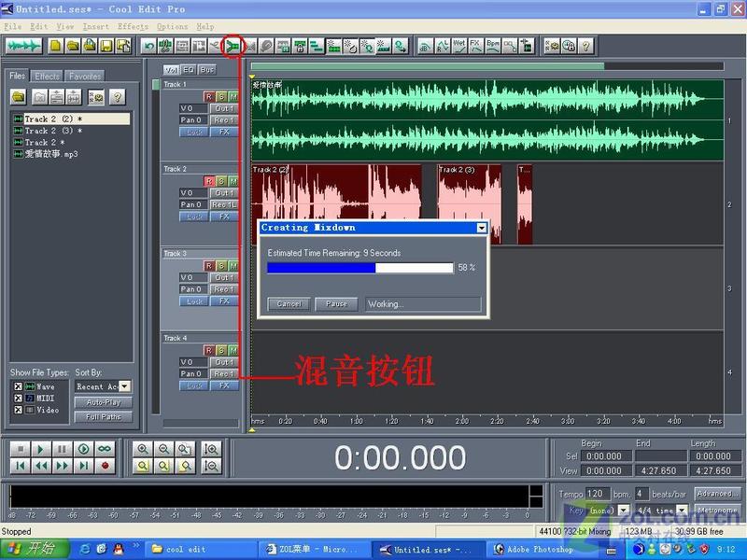This screenshot has width=747, height=560.
Task: Click the green horizontal scroll bar
Action: tap(428, 66)
